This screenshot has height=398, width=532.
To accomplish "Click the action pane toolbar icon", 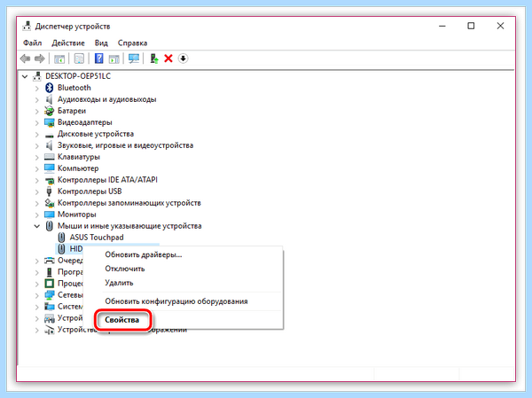I will 114,59.
